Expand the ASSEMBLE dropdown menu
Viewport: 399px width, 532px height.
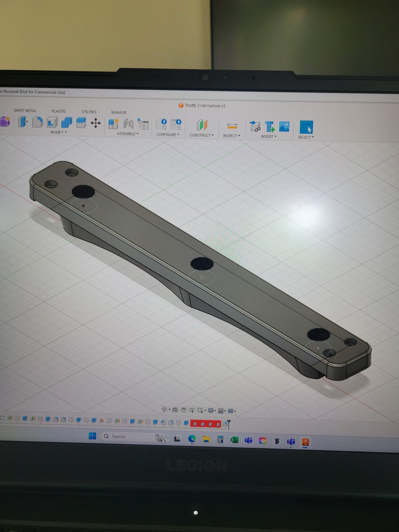click(127, 134)
